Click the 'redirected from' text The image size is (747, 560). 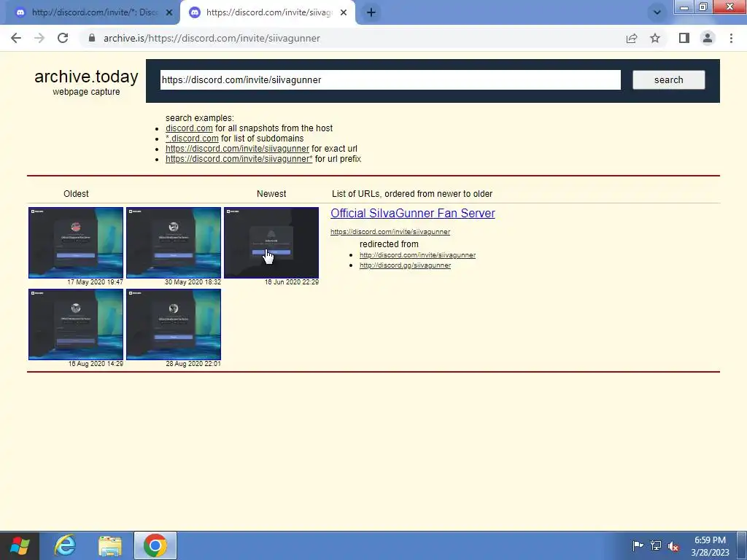click(389, 244)
